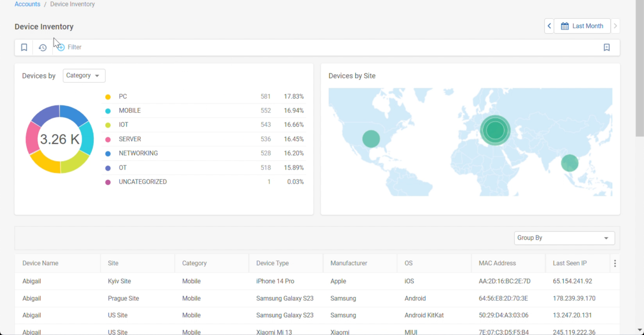
Task: Click the bookmark icon left of the filter bar
Action: (24, 47)
